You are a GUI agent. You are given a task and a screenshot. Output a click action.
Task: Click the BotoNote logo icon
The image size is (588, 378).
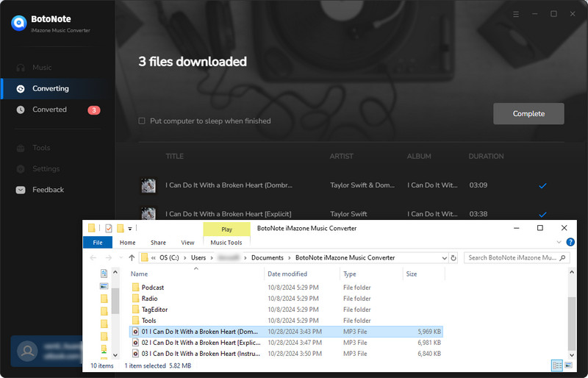(x=19, y=23)
